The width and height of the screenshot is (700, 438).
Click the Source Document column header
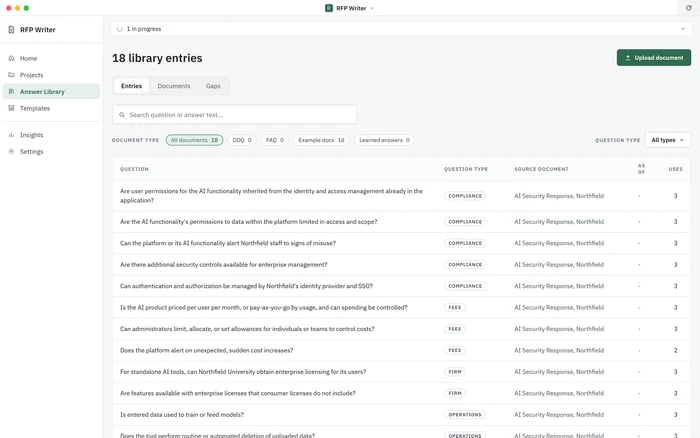point(542,169)
